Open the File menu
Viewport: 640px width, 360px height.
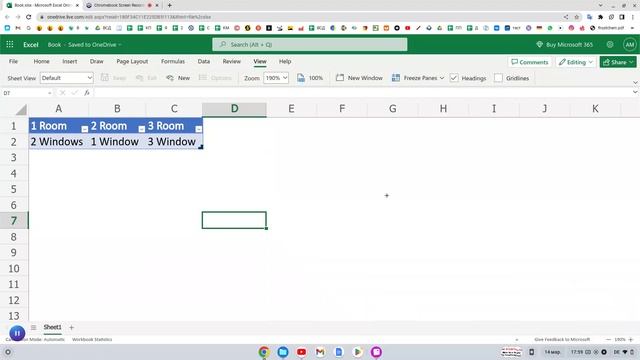coord(13,61)
